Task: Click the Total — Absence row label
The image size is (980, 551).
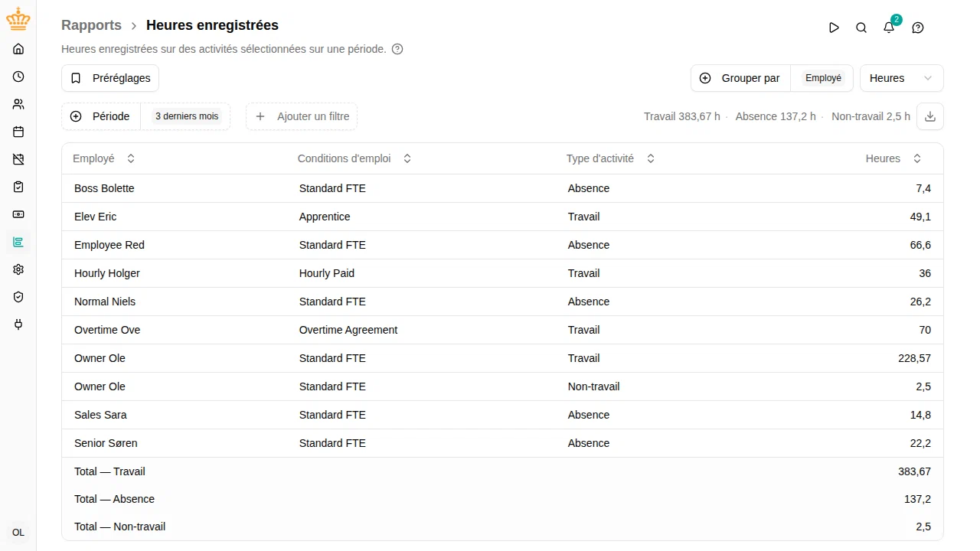Action: [114, 499]
